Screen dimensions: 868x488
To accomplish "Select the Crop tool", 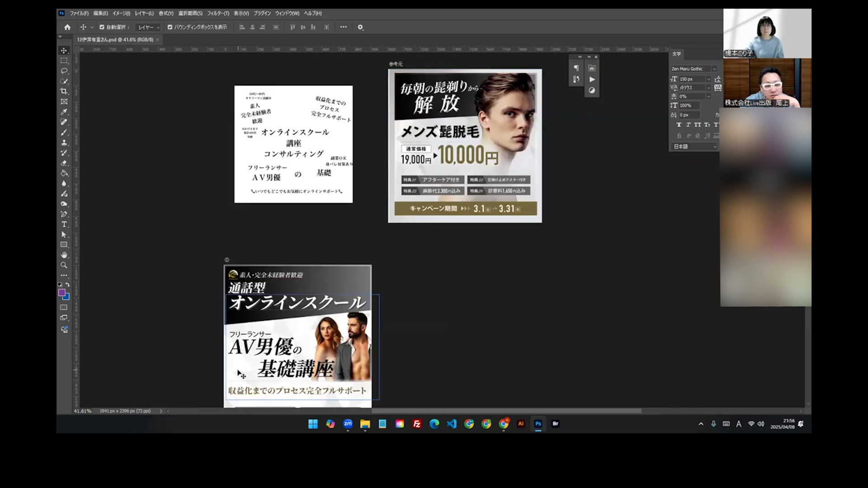I will [x=64, y=91].
